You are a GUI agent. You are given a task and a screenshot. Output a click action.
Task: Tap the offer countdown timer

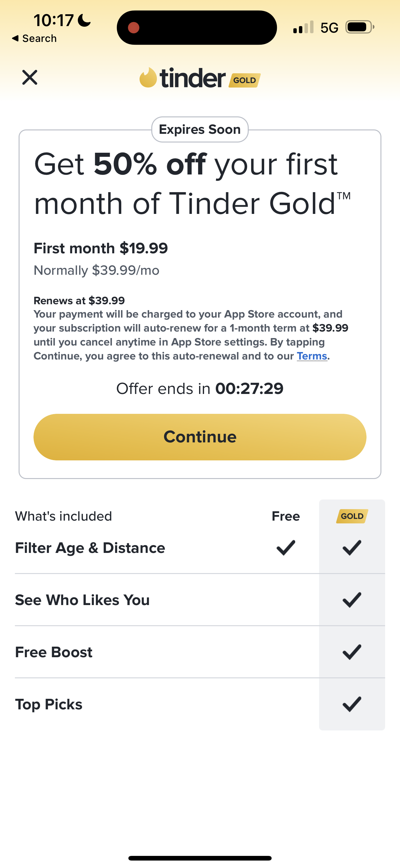[x=249, y=388]
